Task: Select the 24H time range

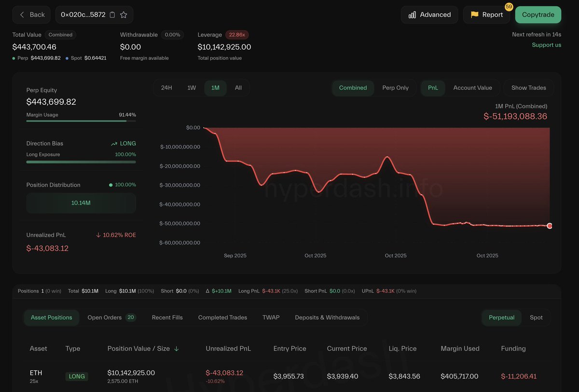Action: click(166, 88)
